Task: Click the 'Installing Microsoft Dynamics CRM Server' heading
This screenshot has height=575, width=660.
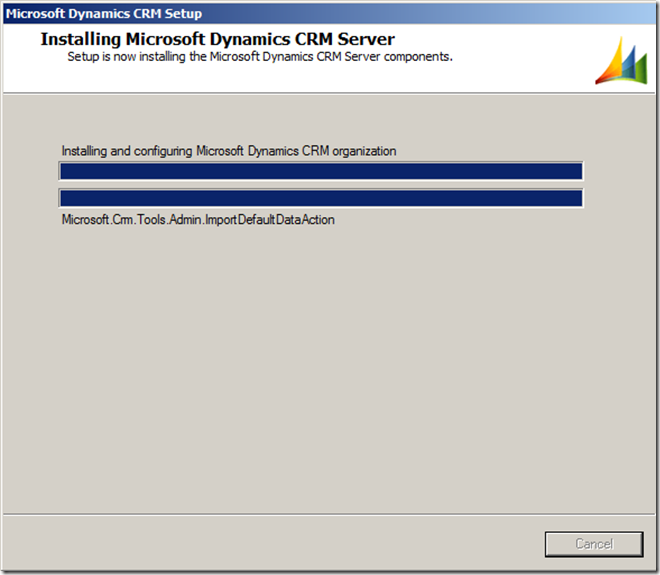Action: click(218, 39)
